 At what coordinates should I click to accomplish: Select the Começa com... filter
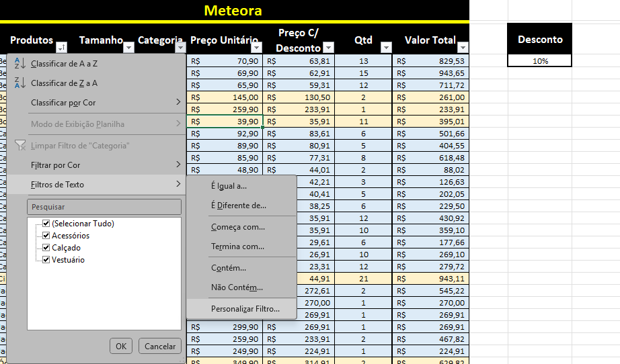pos(241,227)
